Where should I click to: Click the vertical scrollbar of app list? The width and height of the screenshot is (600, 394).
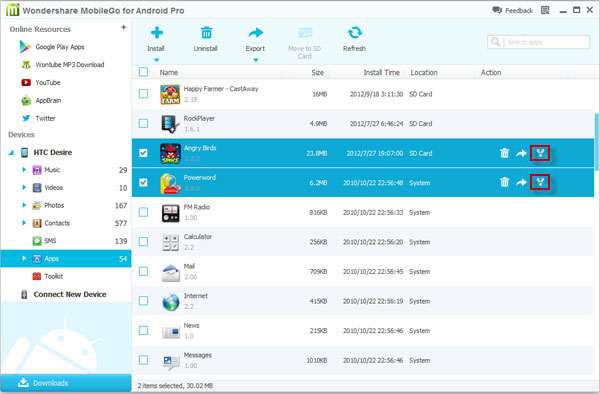tap(597, 142)
